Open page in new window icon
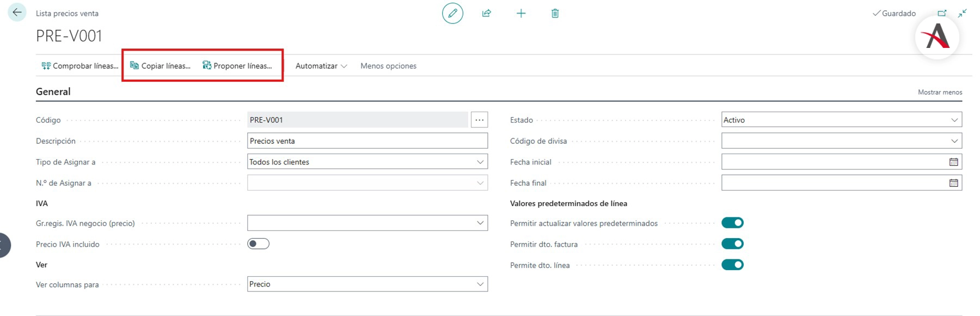Image resolution: width=980 pixels, height=316 pixels. coord(942,13)
